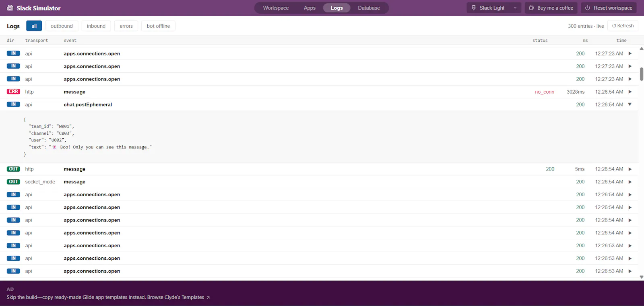Click the Buy me a coffee button
Viewport: 644px width, 306px height.
[551, 8]
